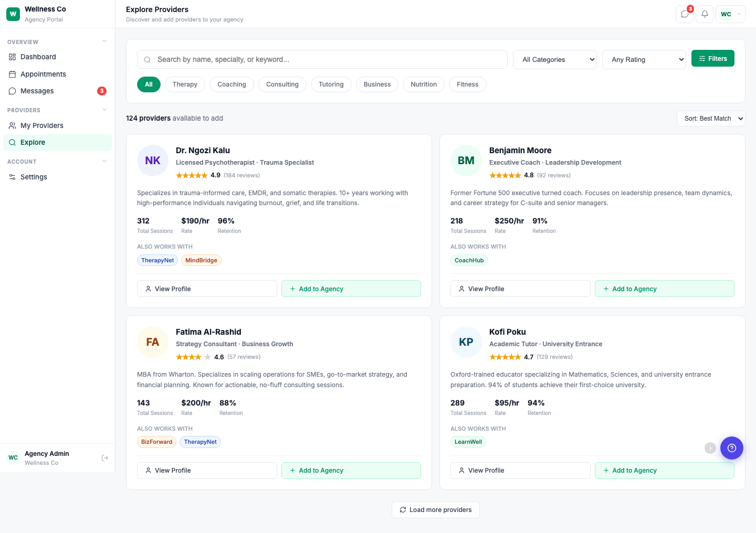Add Benjamin Moore to the agency

click(x=664, y=289)
